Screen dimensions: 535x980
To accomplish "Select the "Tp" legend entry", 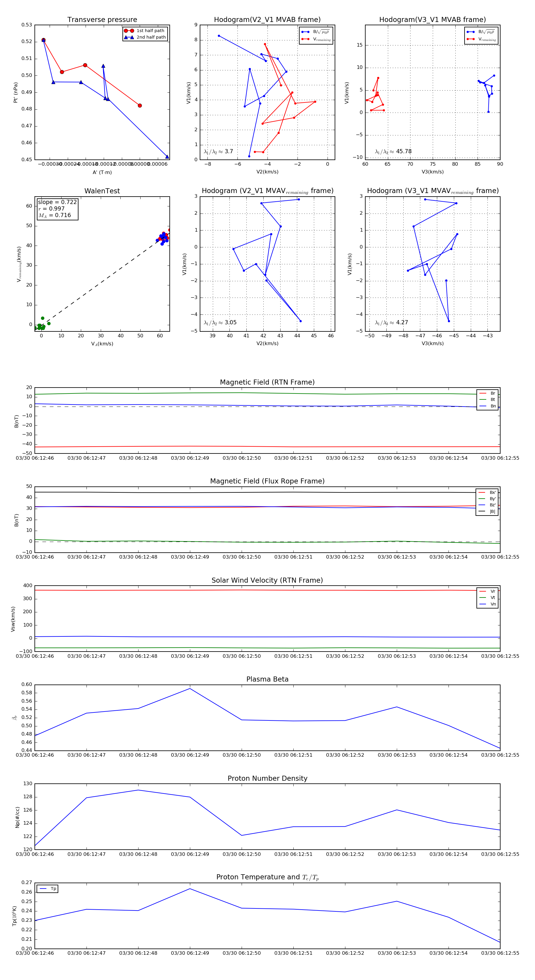I will [x=48, y=889].
